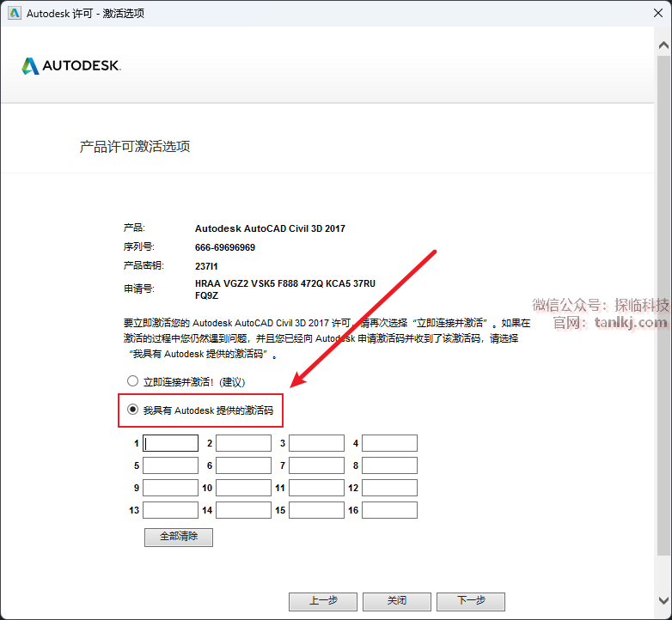Select the 立即连接并激活 radio option
This screenshot has width=672, height=620.
(x=133, y=381)
